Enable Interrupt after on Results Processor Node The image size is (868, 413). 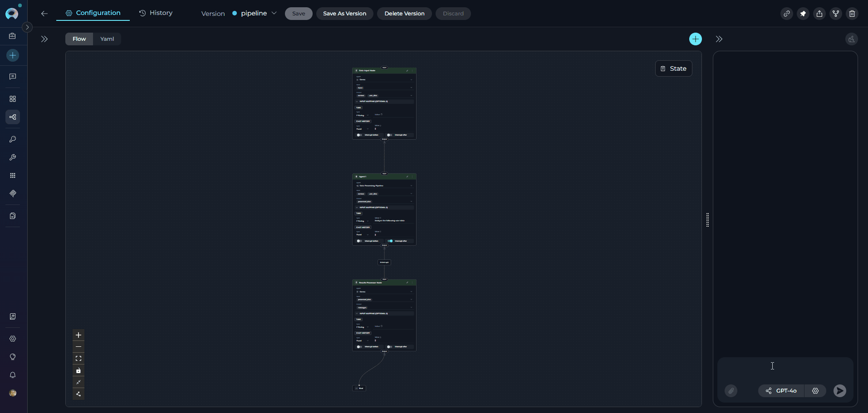point(389,347)
